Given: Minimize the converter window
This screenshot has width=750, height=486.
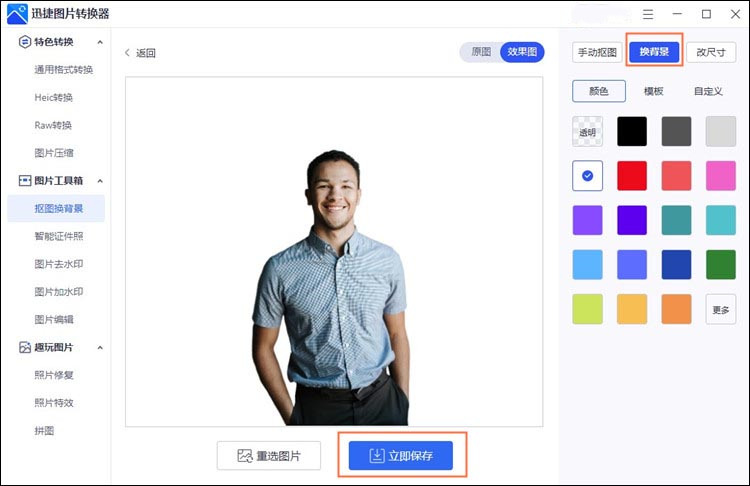Looking at the screenshot, I should tap(677, 14).
